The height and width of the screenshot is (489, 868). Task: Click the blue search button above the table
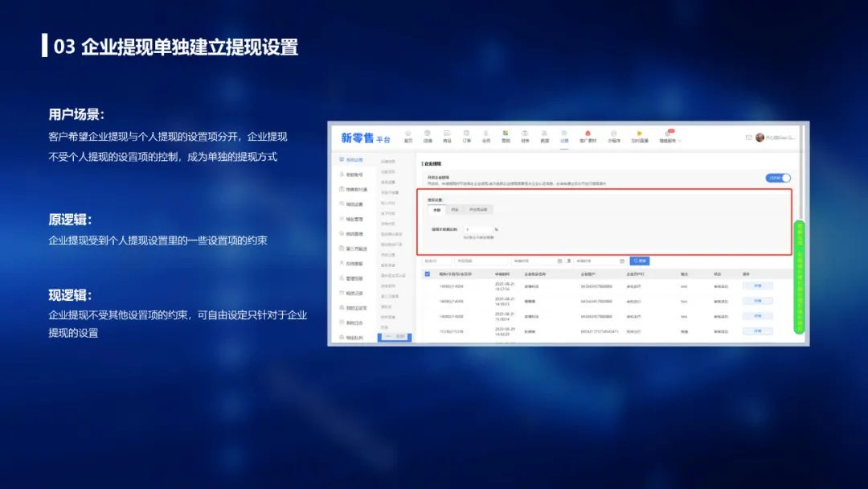tap(640, 261)
